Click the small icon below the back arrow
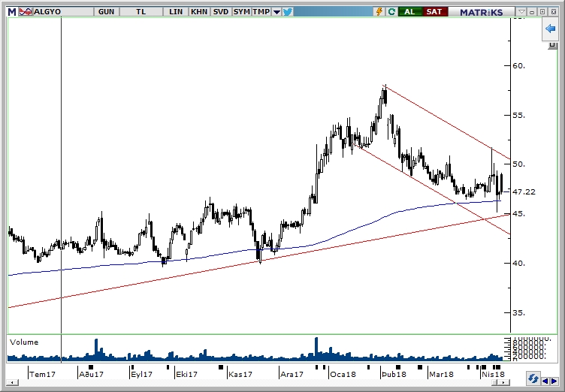565x392 pixels. click(553, 45)
